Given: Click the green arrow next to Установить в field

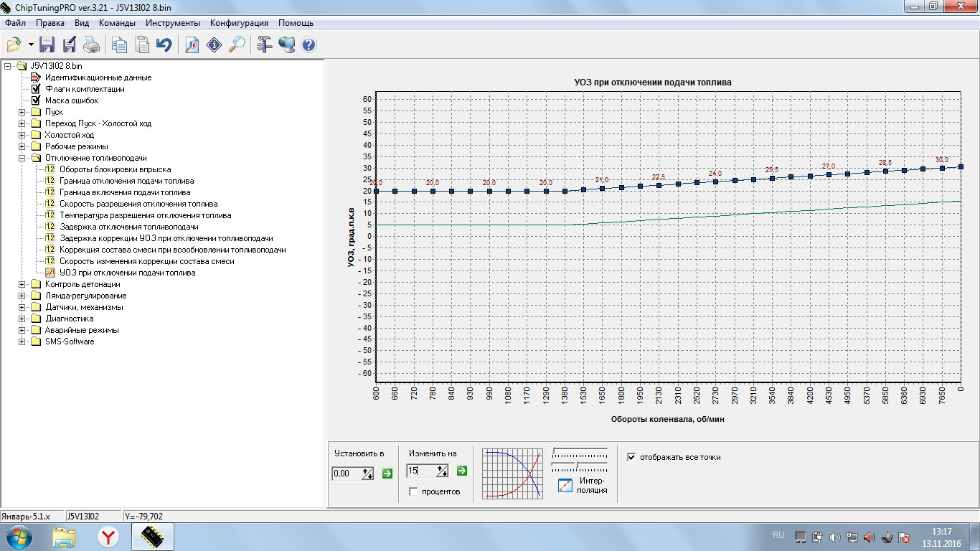Looking at the screenshot, I should 387,474.
